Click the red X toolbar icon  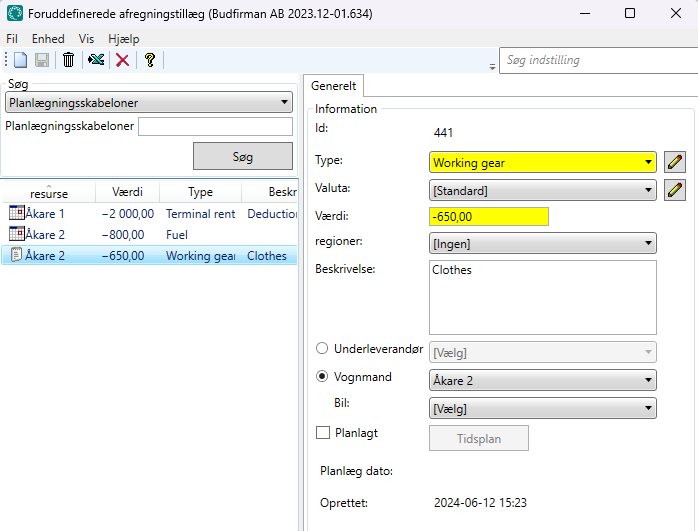[122, 60]
